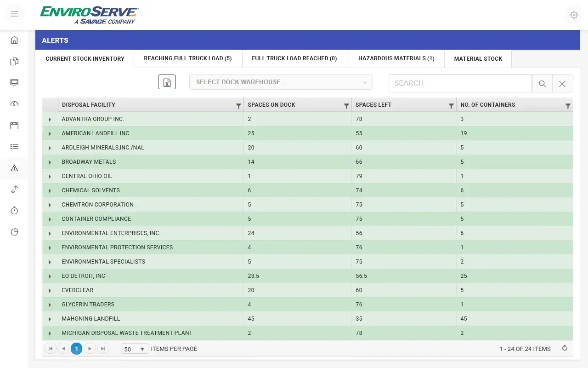
Task: Click the search magnifier button
Action: pos(542,83)
